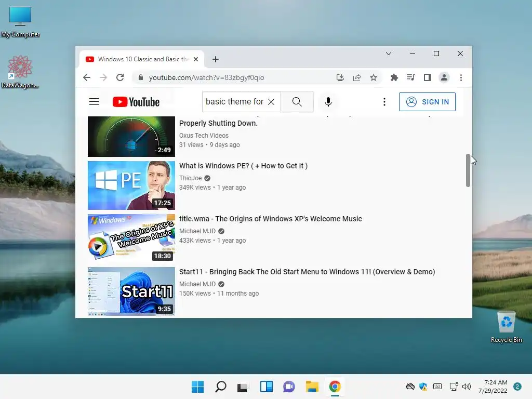
Task: Minimize the Chrome window
Action: point(412,54)
